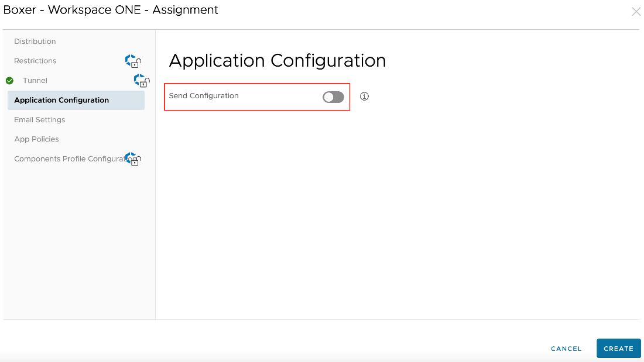Image resolution: width=644 pixels, height=362 pixels.
Task: Cancel the assignment dialog
Action: point(566,349)
